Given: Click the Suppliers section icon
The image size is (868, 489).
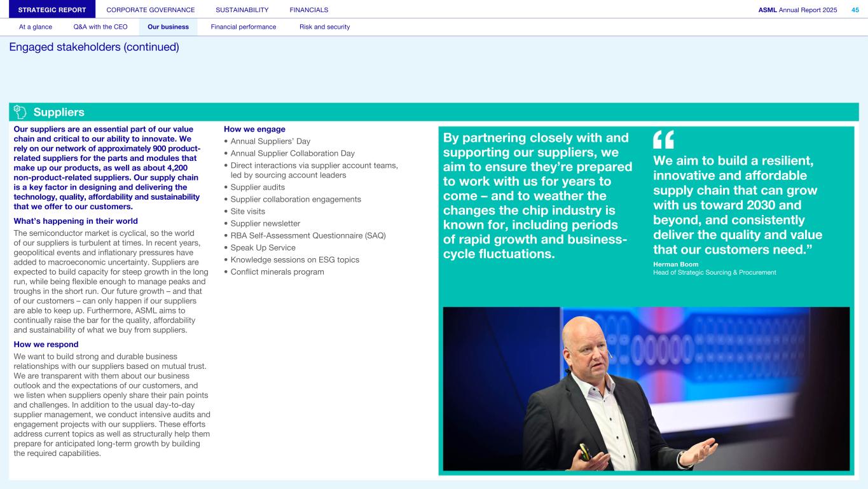Looking at the screenshot, I should 20,113.
